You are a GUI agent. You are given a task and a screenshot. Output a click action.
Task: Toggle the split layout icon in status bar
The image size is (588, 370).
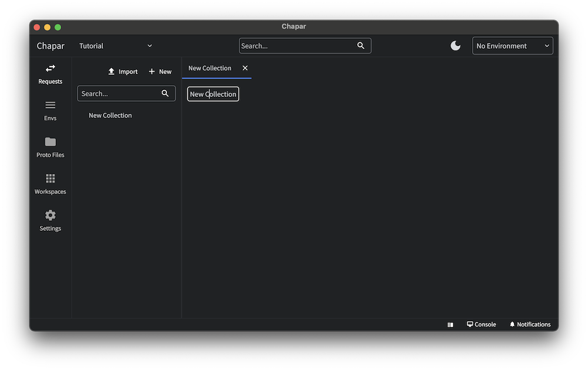450,325
